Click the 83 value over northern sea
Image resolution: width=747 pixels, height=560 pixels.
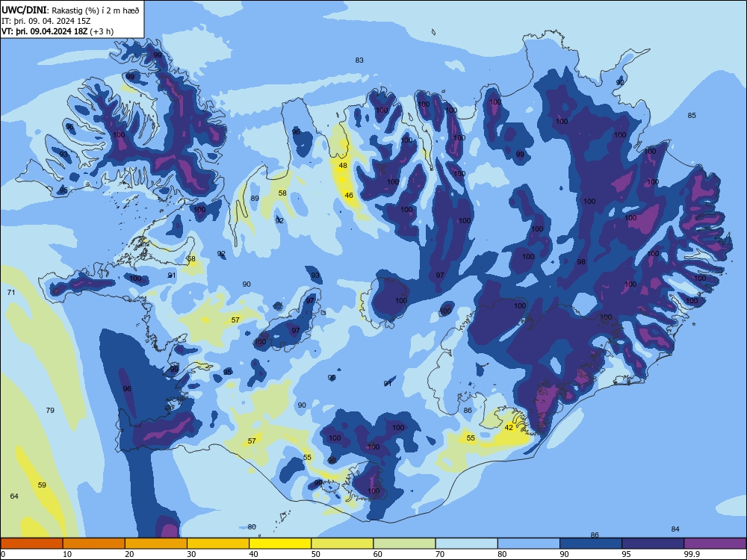coord(359,60)
